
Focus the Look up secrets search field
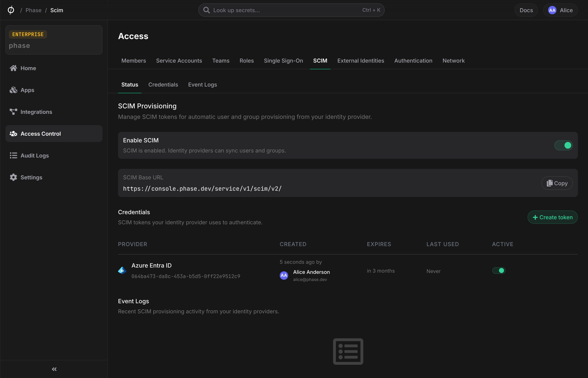[291, 10]
